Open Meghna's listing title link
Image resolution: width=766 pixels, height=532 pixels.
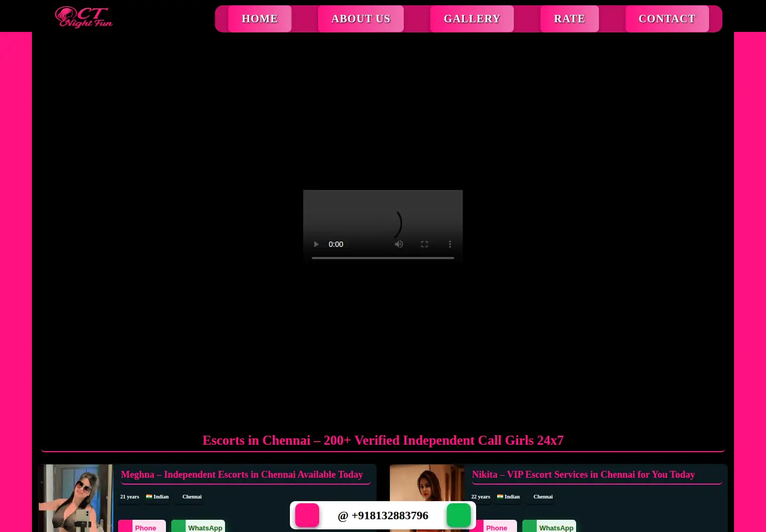[x=242, y=475]
